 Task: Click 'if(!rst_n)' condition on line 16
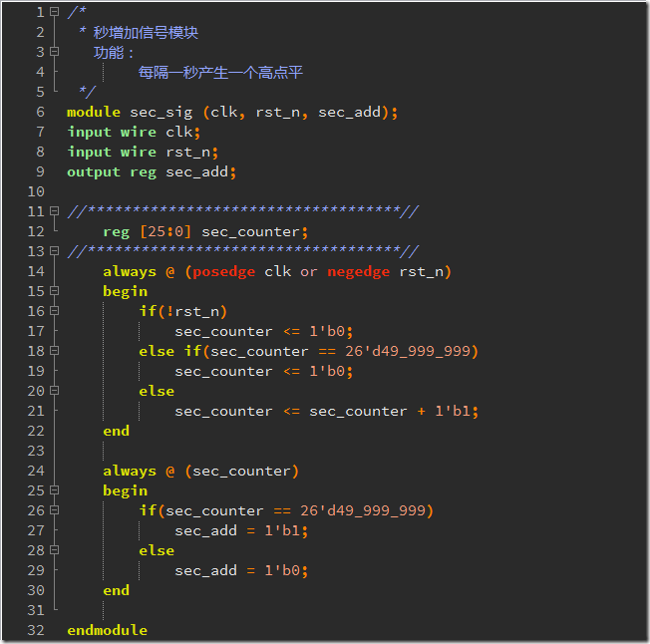click(x=182, y=311)
